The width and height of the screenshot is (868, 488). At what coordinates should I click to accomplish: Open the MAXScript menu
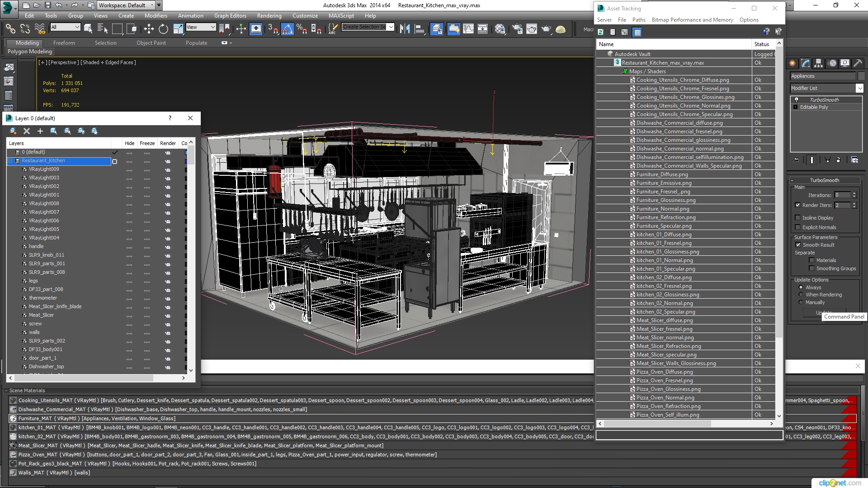(x=341, y=15)
